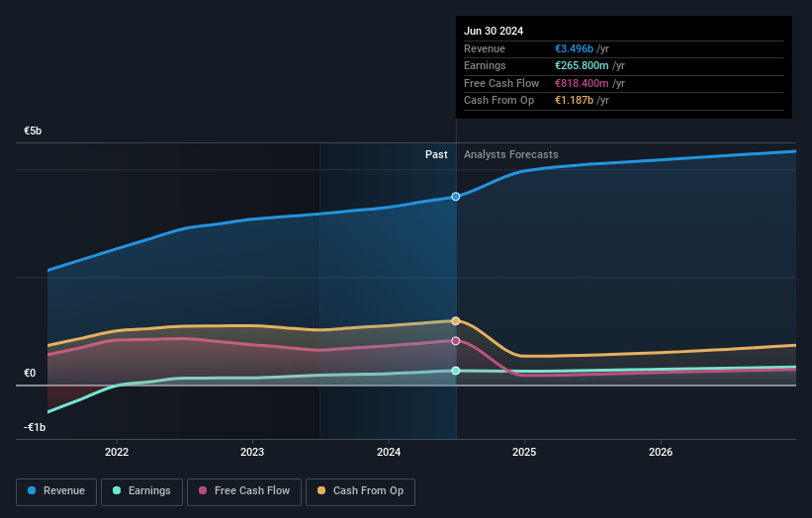Click the €1.187b cash from op value
This screenshot has height=518, width=812.
click(x=574, y=101)
